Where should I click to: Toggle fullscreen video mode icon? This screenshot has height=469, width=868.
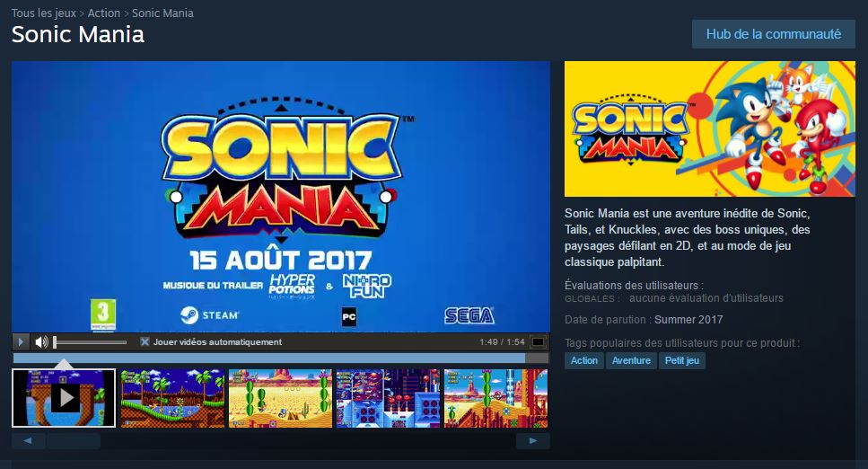538,342
